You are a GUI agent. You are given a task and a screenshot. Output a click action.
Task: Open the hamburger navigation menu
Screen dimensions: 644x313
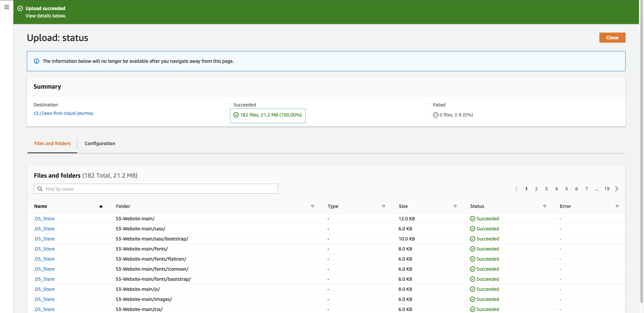[x=7, y=7]
